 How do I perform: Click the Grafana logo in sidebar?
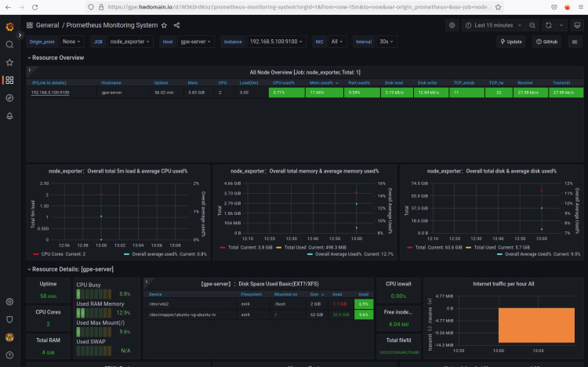[x=9, y=26]
